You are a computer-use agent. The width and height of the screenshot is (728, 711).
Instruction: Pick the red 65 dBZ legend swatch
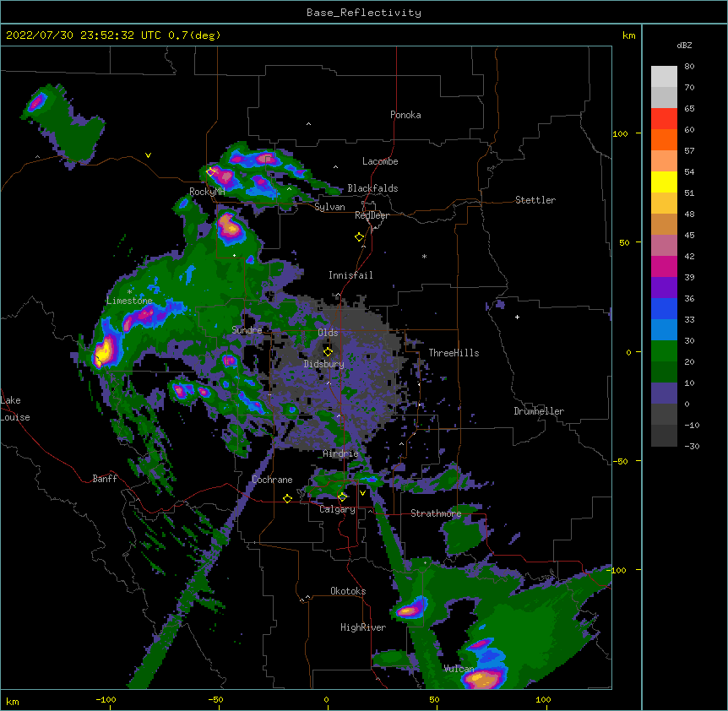[x=664, y=119]
